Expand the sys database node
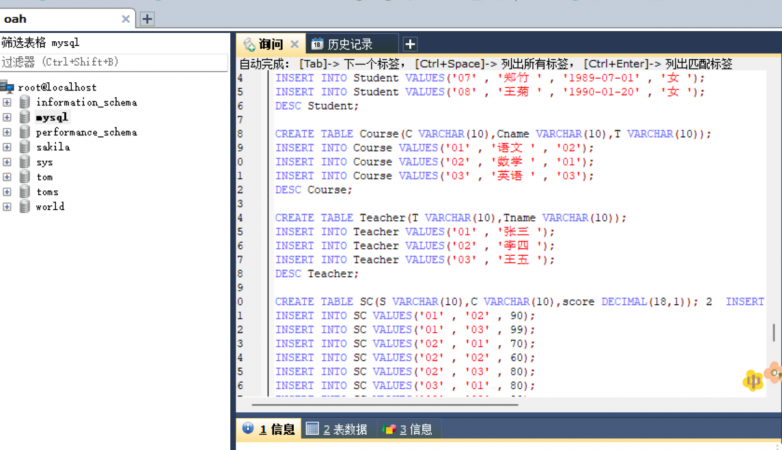This screenshot has height=450, width=782. tap(7, 162)
